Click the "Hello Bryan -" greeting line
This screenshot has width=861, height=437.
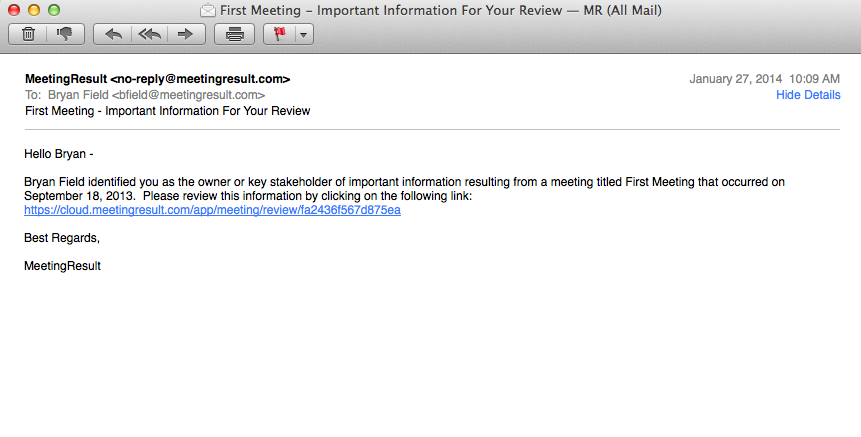[x=58, y=153]
